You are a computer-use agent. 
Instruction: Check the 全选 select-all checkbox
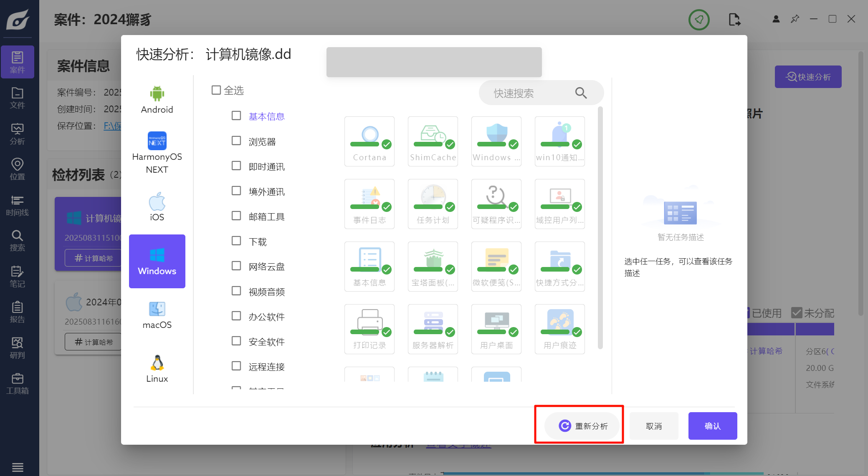pyautogui.click(x=216, y=90)
